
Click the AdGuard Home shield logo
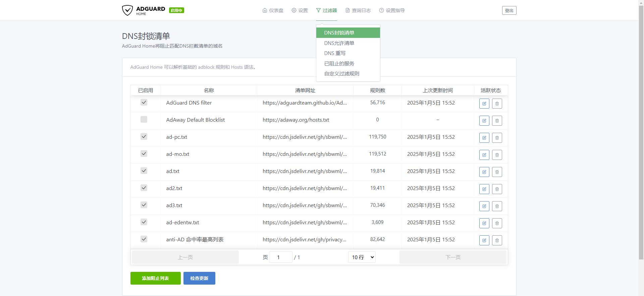[x=127, y=10]
